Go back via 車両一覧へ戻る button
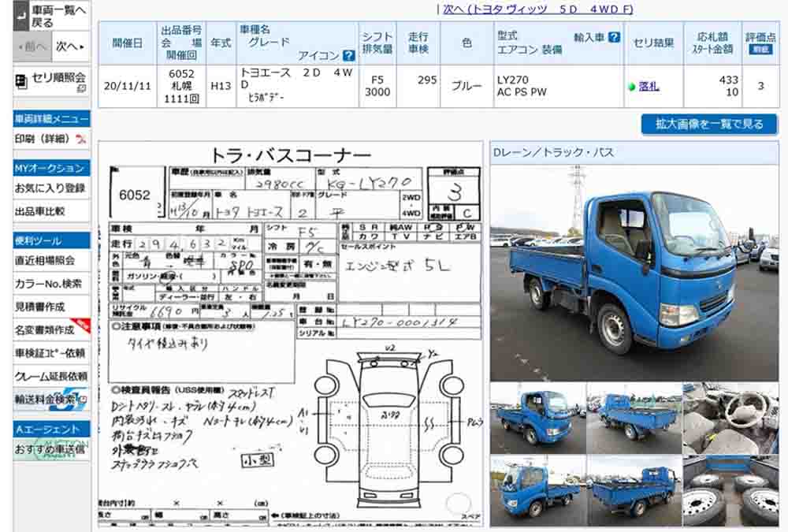This screenshot has width=788, height=532. (x=51, y=16)
